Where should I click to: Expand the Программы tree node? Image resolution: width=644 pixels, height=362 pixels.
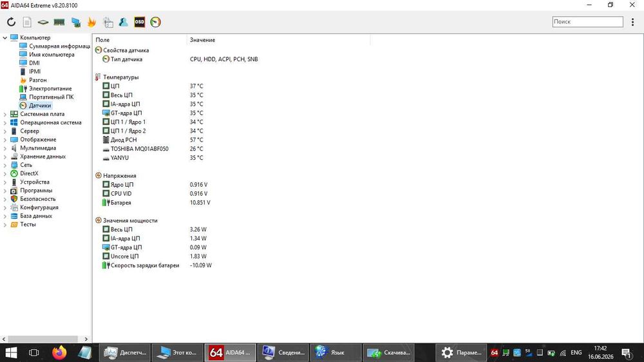pyautogui.click(x=5, y=190)
